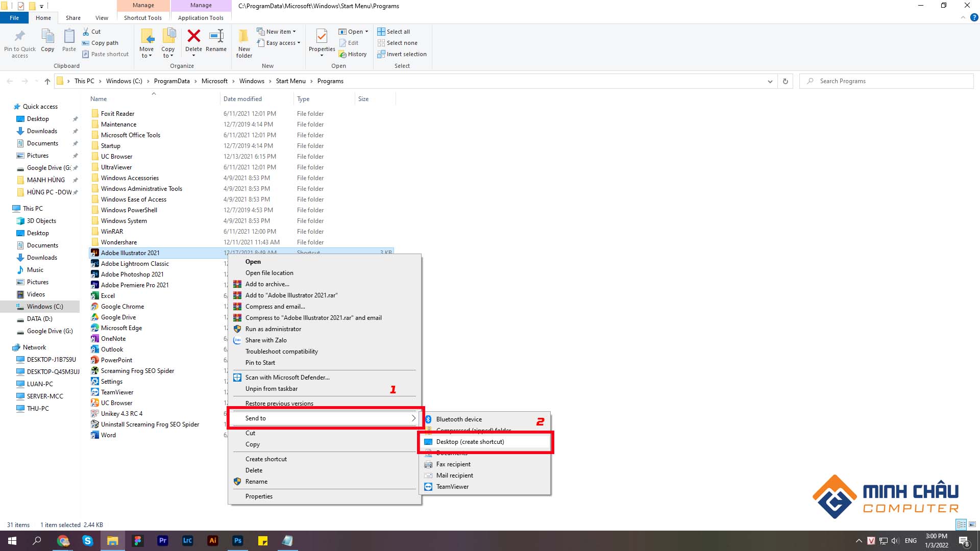This screenshot has height=551, width=980.
Task: Switch to the View ribbon tab
Action: (102, 17)
